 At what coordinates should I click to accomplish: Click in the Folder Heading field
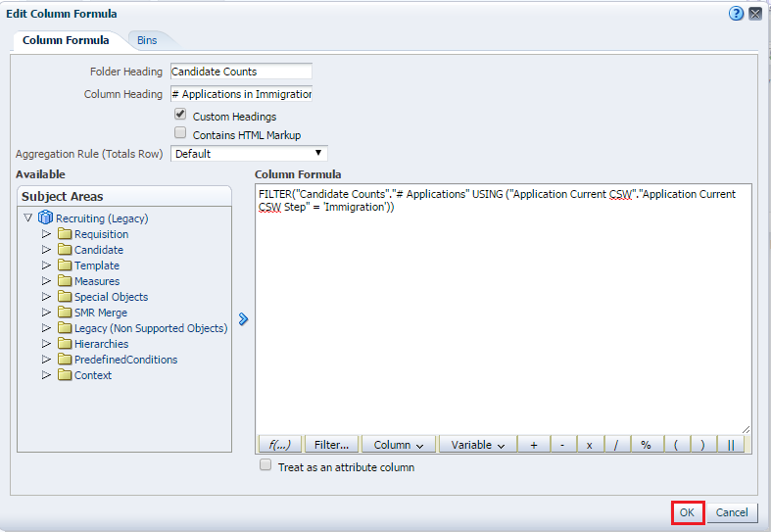pos(241,72)
